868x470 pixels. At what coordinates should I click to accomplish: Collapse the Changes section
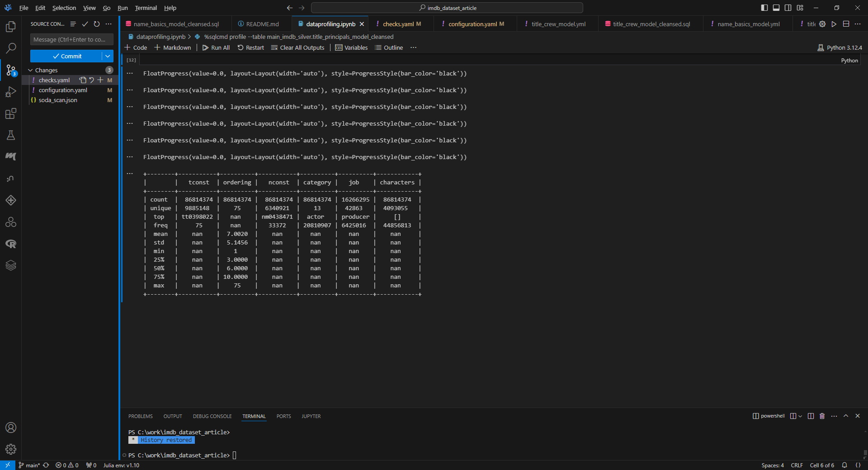click(30, 70)
